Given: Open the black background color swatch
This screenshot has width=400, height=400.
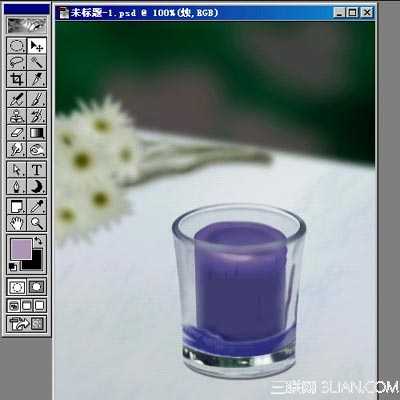Looking at the screenshot, I should point(37,263).
